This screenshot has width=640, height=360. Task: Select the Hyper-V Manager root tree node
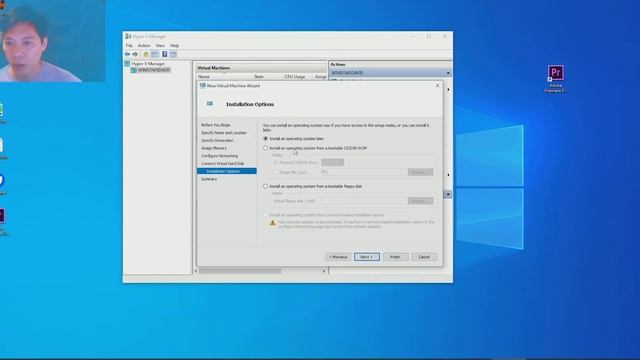148,64
